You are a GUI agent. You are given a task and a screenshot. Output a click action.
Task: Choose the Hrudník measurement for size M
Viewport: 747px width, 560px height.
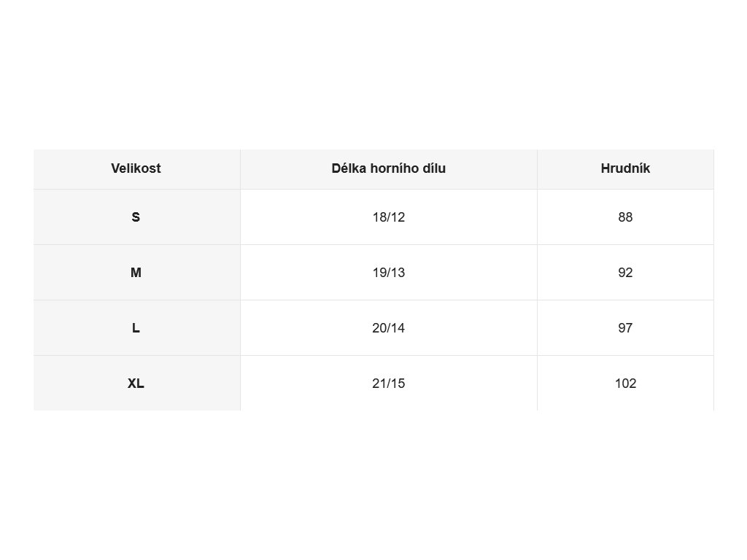(x=625, y=273)
